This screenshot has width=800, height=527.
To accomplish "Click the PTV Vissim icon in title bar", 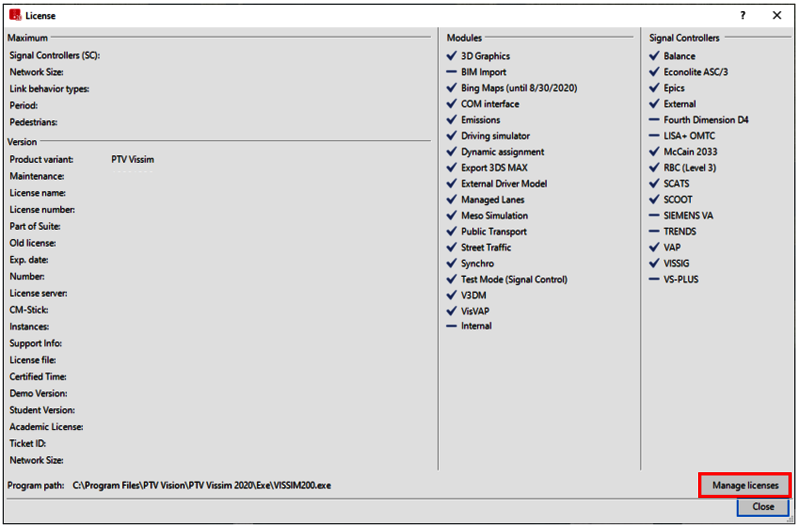I will point(15,16).
